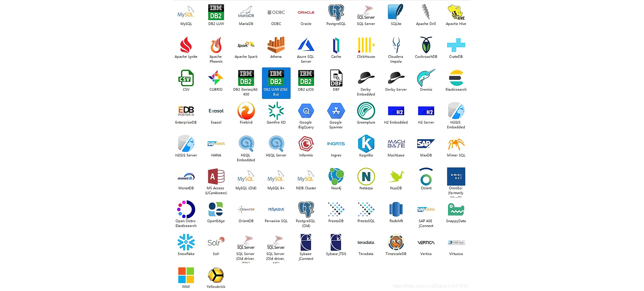644x291 pixels.
Task: Select the SnappyData icon
Action: (x=456, y=210)
